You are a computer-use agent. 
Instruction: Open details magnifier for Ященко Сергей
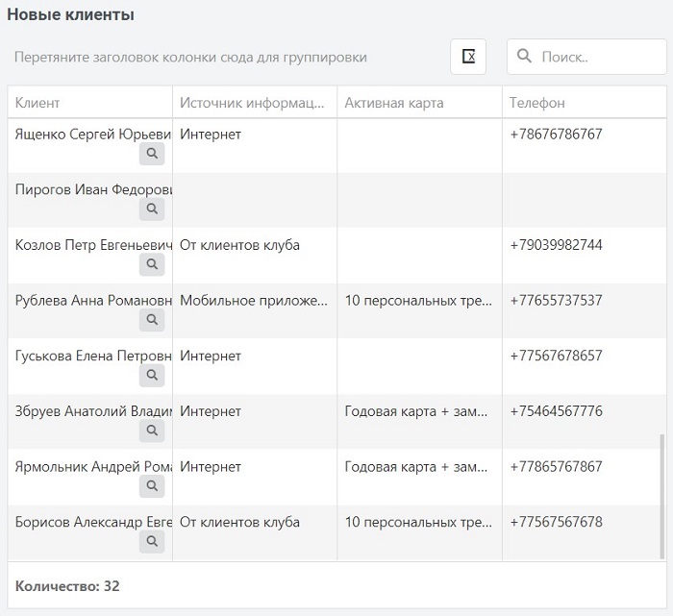pyautogui.click(x=152, y=154)
